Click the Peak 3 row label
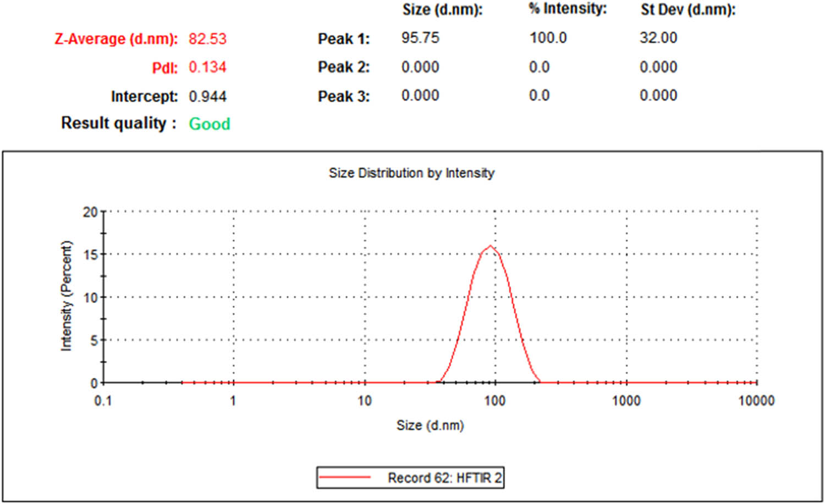Screen dimensions: 825x504 (x=343, y=96)
